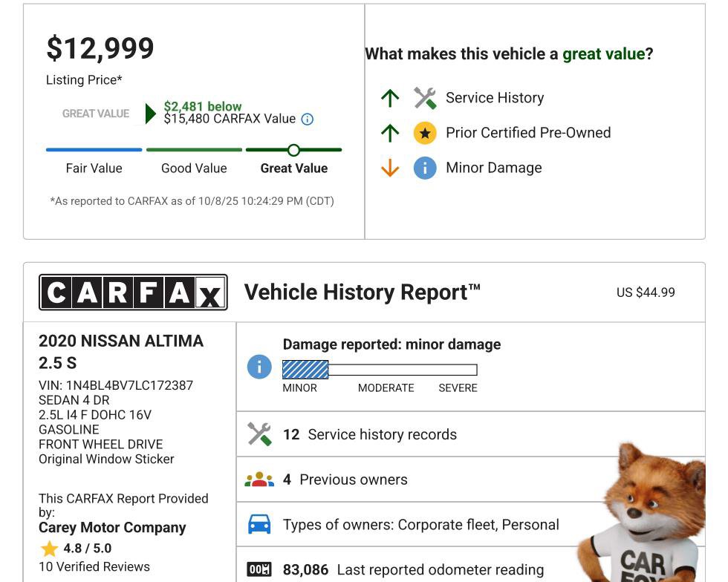Click the star badge for Prior Certified Pre-Owned
Viewport: 728px width, 582px height.
coord(424,133)
